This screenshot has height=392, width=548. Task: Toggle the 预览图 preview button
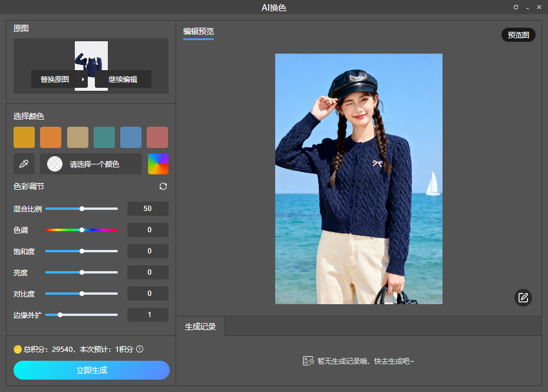tap(518, 35)
